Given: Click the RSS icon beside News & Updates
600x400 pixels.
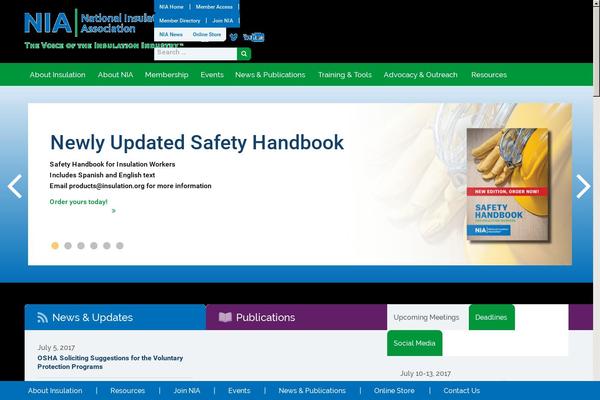Looking at the screenshot, I should [42, 317].
